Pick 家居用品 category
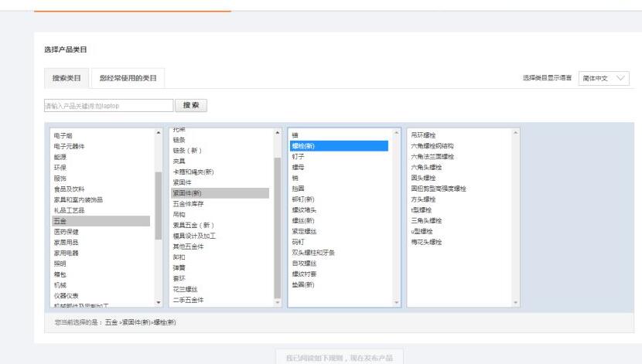 [67, 242]
